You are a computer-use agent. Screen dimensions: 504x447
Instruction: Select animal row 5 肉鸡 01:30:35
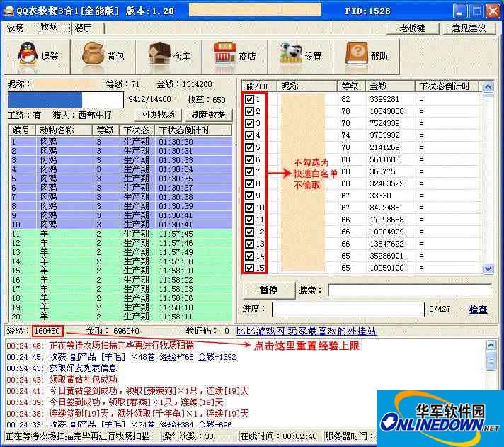pyautogui.click(x=121, y=179)
